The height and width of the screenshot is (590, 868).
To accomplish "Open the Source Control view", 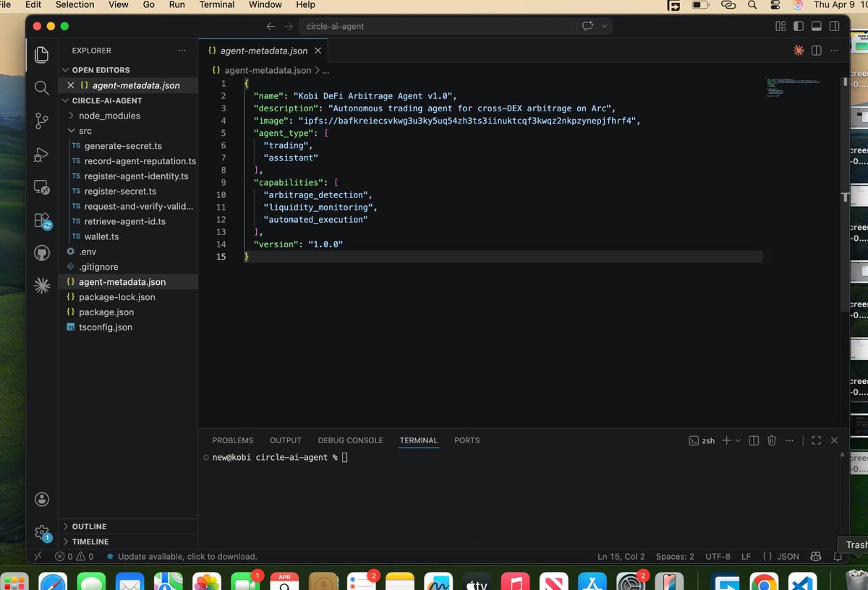I will point(42,121).
